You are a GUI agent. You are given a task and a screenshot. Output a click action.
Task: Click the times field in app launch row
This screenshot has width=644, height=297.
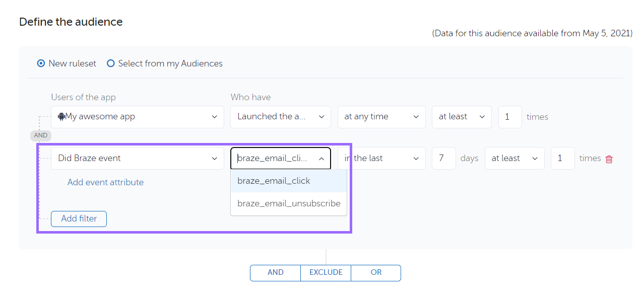(x=509, y=117)
